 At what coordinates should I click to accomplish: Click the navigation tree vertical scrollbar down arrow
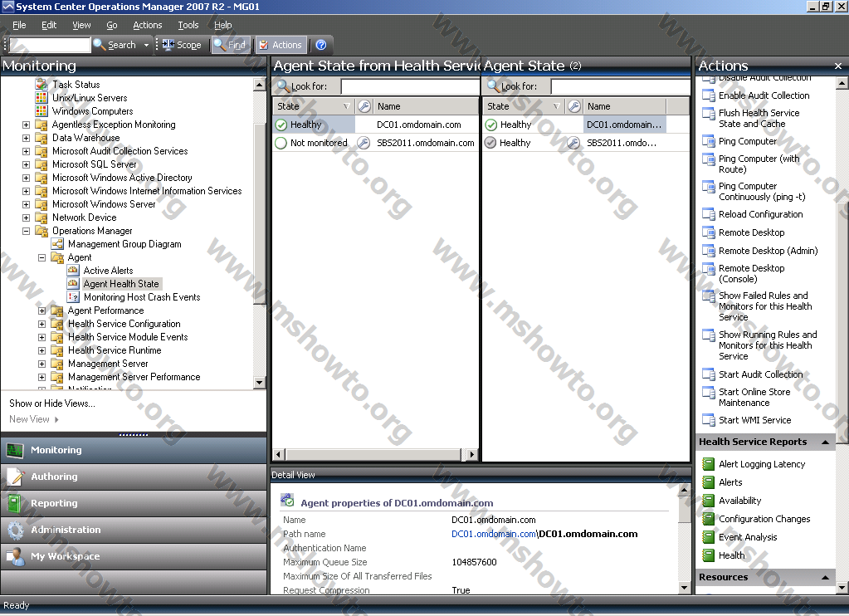(260, 383)
